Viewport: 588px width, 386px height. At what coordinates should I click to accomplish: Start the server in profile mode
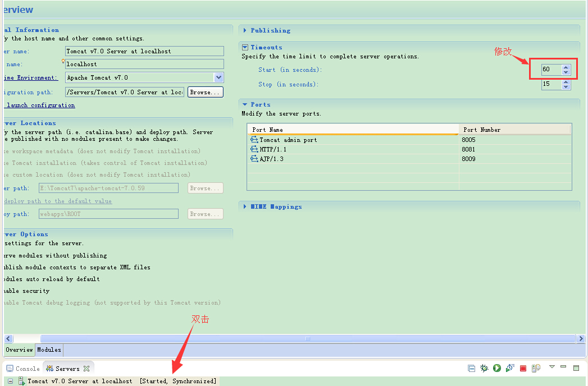tap(509, 369)
